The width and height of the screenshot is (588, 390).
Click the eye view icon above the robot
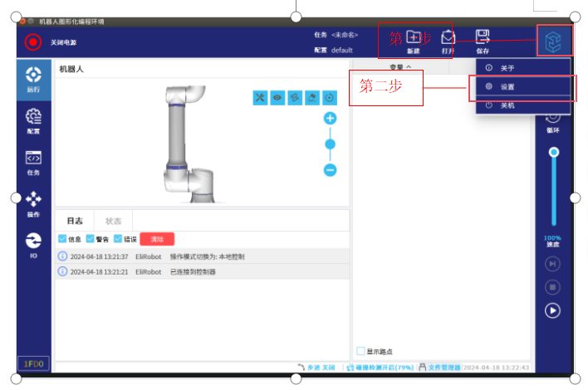277,98
